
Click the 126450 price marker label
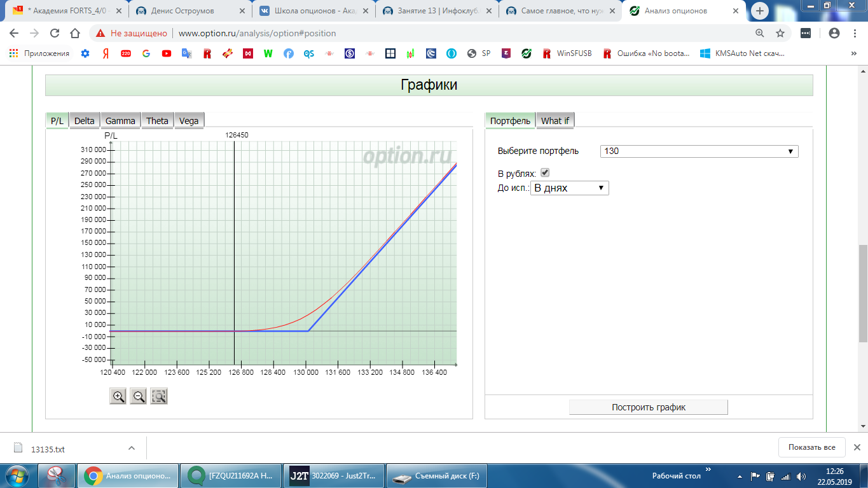click(237, 135)
